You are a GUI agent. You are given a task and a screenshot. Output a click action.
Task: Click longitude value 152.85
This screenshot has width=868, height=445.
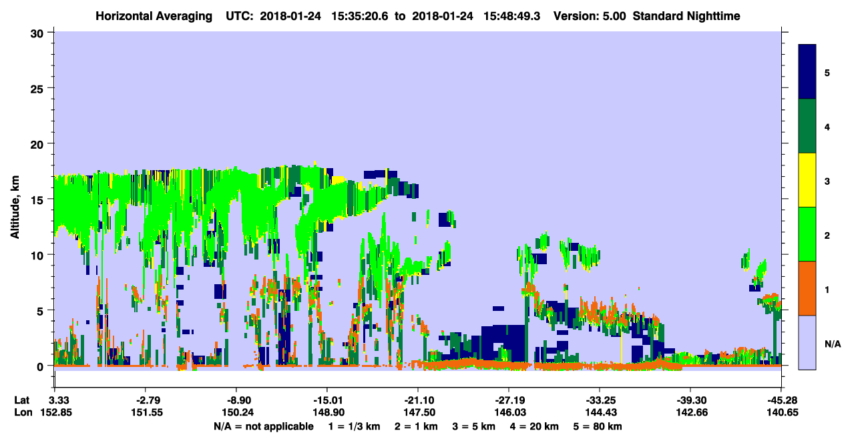[55, 413]
